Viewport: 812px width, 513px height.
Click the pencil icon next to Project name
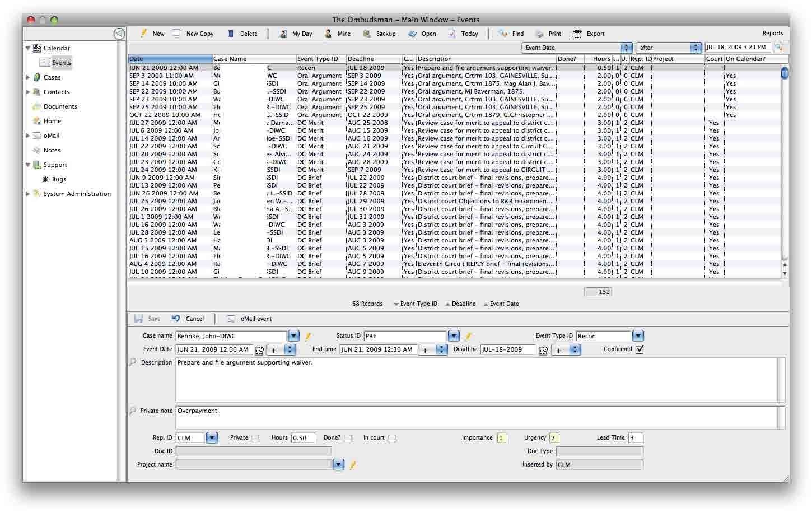click(x=353, y=465)
